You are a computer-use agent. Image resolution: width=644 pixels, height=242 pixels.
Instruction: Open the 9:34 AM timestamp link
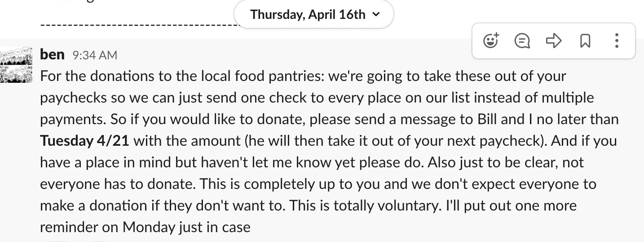click(x=95, y=55)
